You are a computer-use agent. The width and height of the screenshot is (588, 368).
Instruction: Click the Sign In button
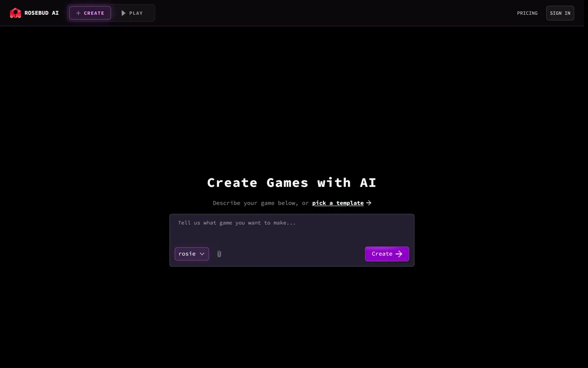point(560,13)
